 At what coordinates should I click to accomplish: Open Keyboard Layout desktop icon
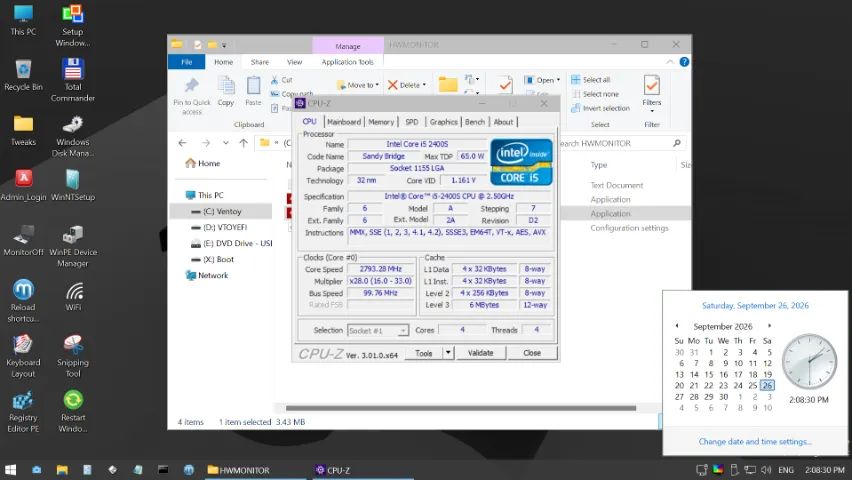23,356
